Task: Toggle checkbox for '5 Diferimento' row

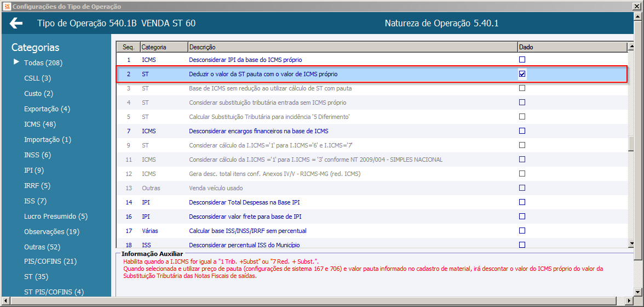Action: [522, 117]
